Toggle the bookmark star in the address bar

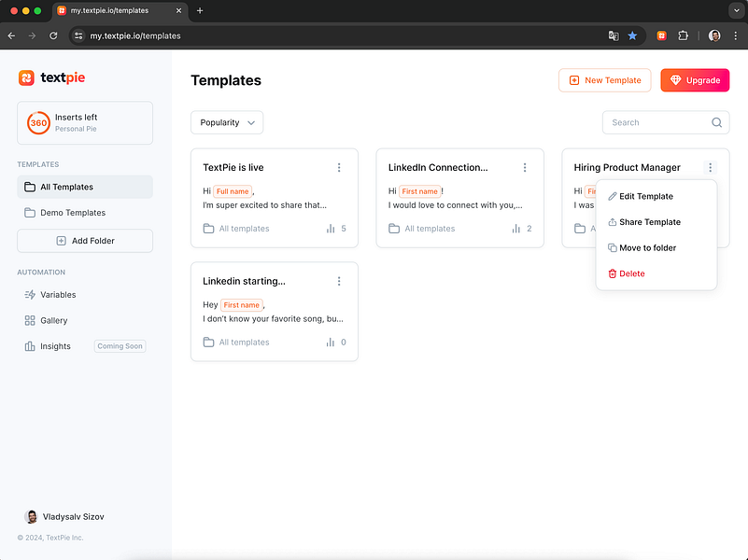(x=632, y=35)
